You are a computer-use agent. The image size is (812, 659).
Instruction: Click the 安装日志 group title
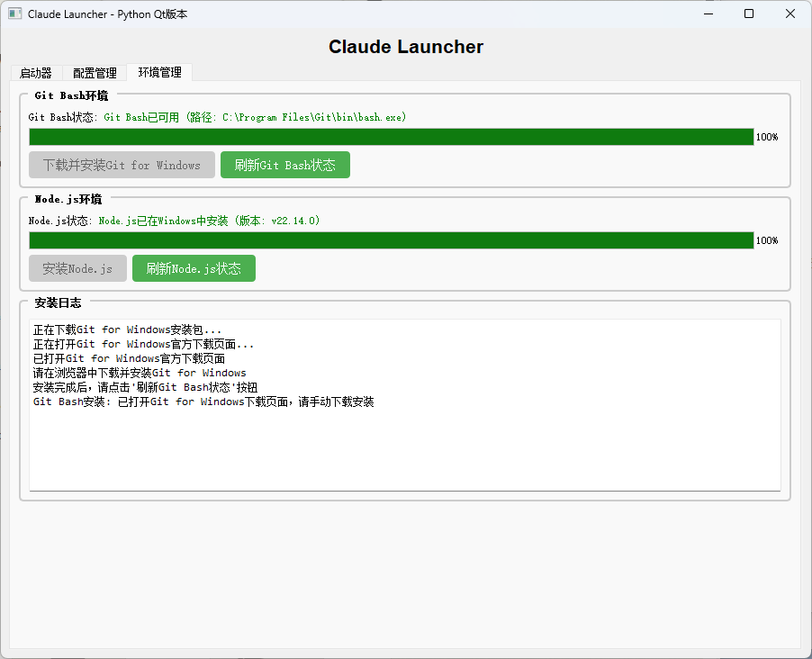tap(58, 302)
